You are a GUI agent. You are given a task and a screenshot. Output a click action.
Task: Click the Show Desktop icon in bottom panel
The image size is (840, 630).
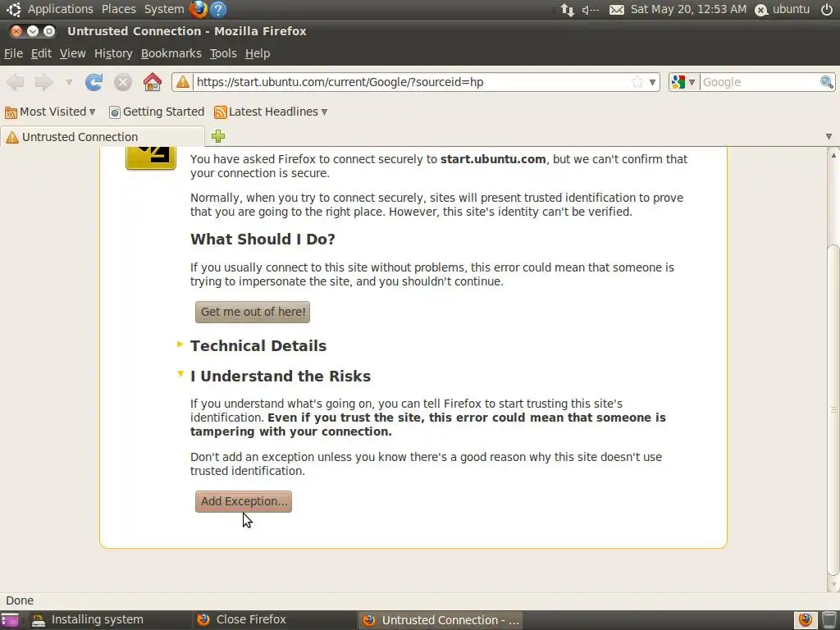pos(10,620)
